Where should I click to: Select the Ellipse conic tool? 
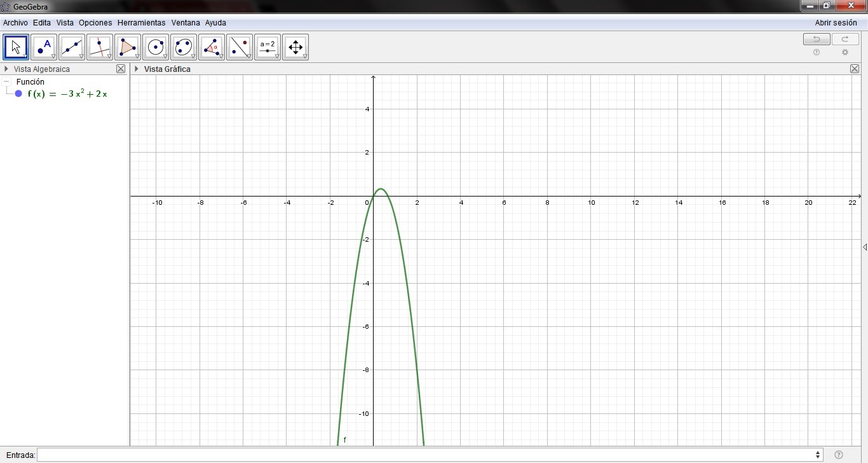[184, 47]
